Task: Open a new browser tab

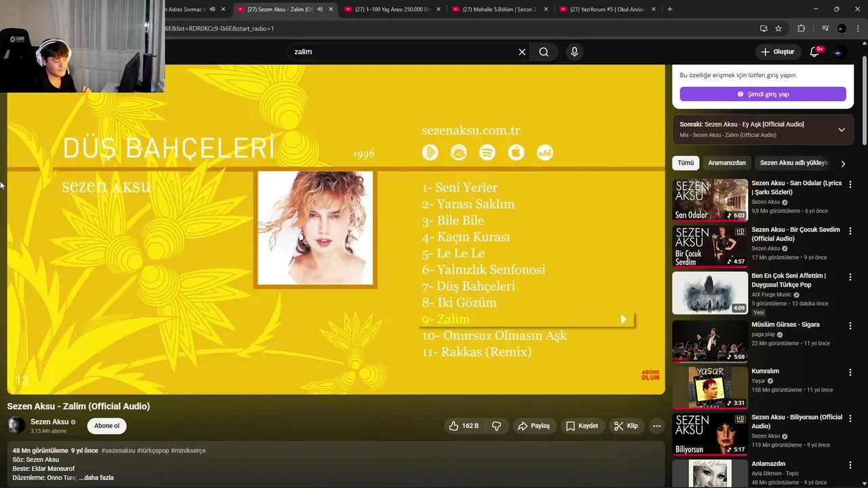Action: pos(670,9)
